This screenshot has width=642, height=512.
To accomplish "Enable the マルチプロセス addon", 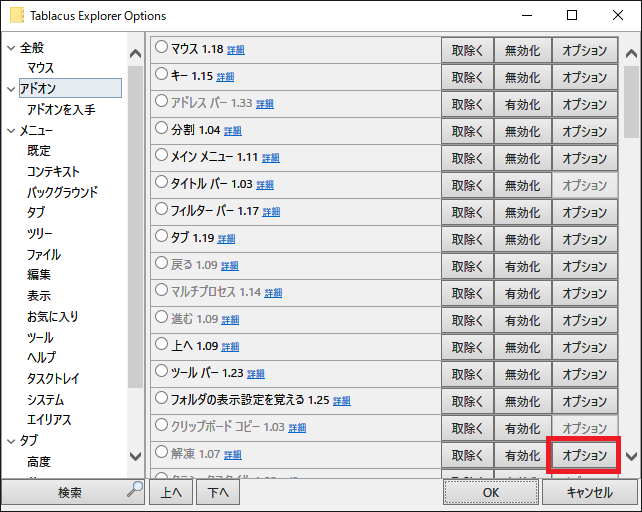I will click(x=522, y=294).
